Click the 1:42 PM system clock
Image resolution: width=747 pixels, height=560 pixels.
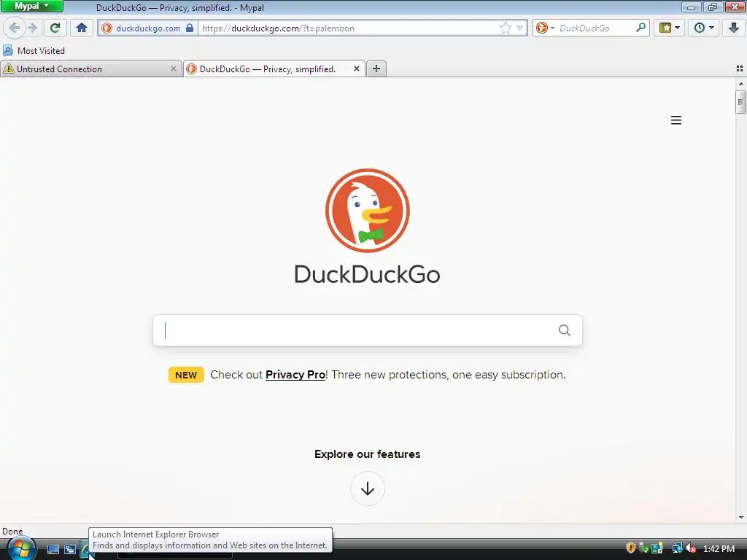(x=719, y=548)
